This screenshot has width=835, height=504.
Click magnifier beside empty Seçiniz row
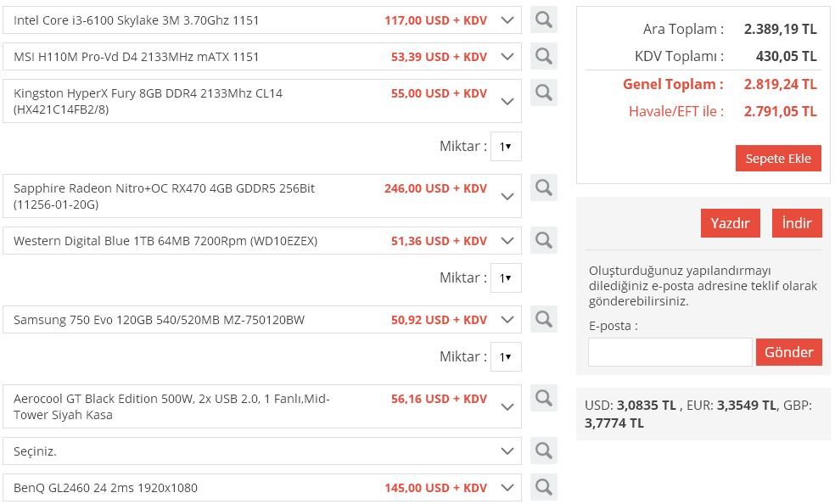(x=544, y=451)
